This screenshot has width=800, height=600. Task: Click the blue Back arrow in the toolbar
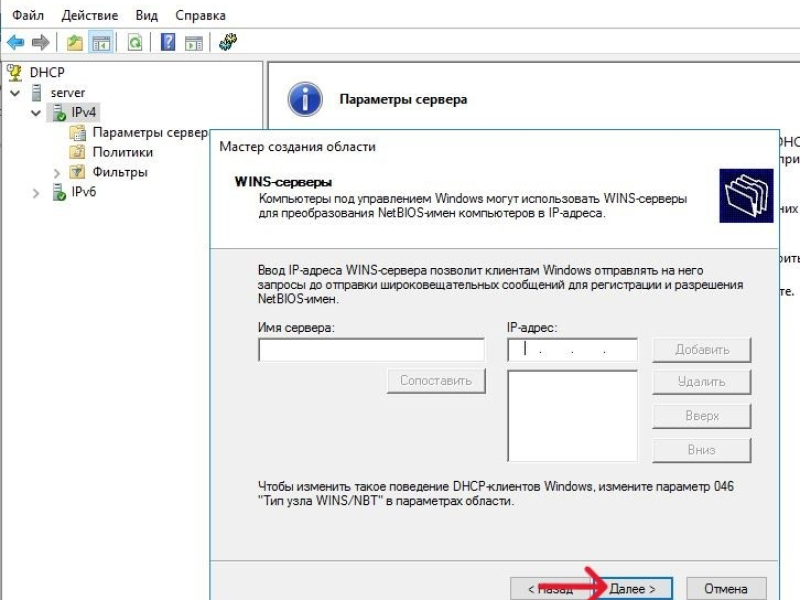tap(16, 42)
